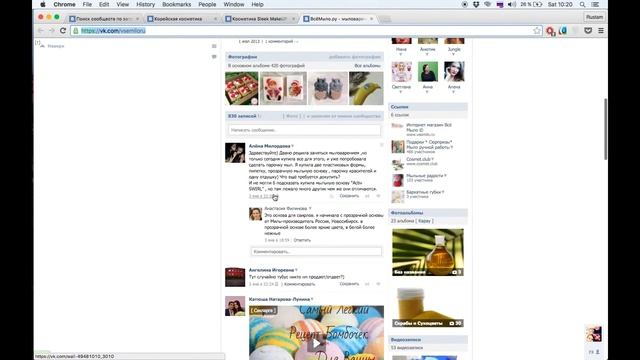The image size is (640, 360).
Task: Like Алёна Милорадова's post with the heart
Action: click(x=378, y=196)
